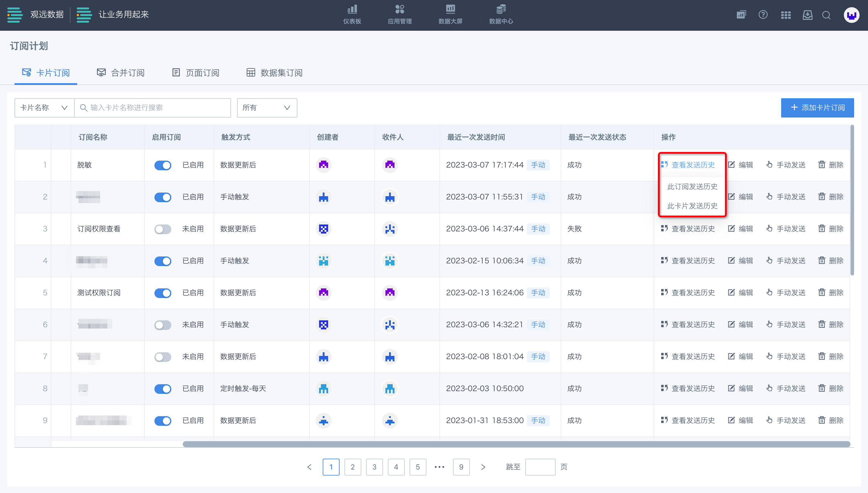Expand 查看发送历史 dropdown in row 7
This screenshot has width=868, height=493.
pyautogui.click(x=688, y=356)
